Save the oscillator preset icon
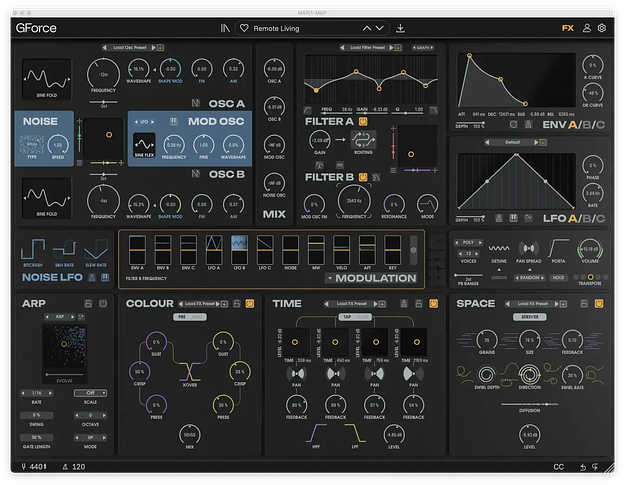Image resolution: width=625 pixels, height=485 pixels. [x=160, y=47]
